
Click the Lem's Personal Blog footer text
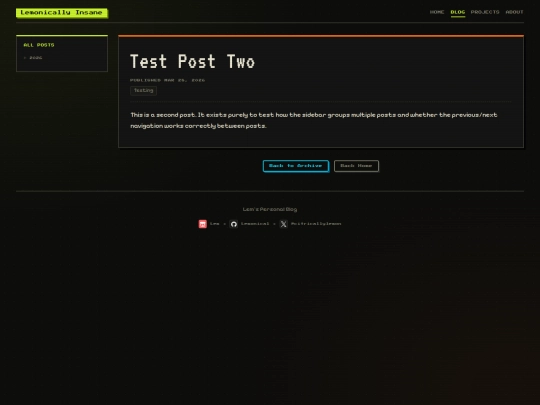[270, 209]
